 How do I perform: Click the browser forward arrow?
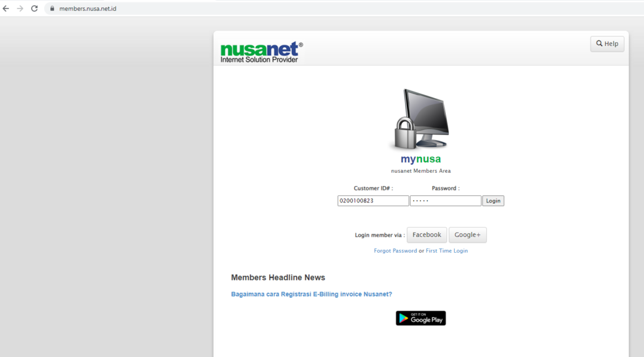[x=20, y=9]
